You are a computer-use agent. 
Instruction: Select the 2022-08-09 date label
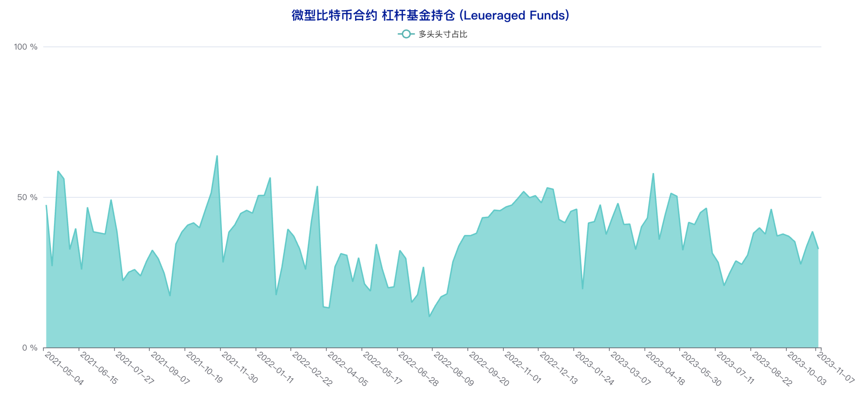click(x=453, y=369)
